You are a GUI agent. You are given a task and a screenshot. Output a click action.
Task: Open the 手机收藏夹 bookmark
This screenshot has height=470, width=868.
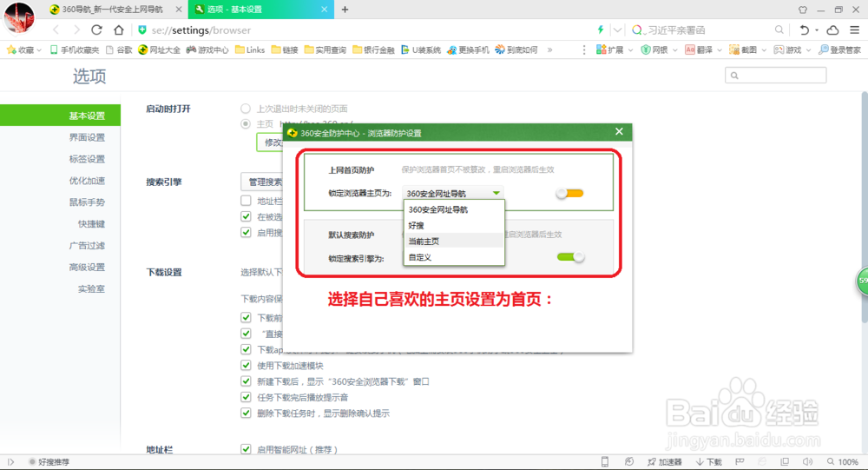[74, 50]
